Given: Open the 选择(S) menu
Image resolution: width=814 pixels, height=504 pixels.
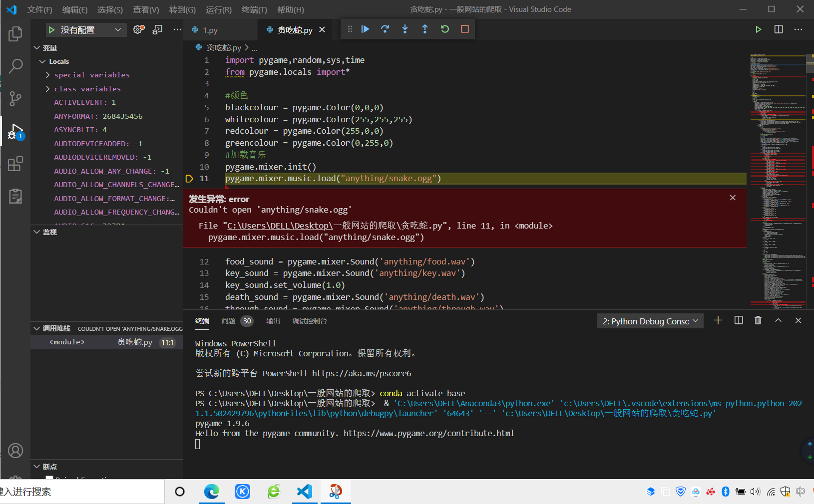Looking at the screenshot, I should click(110, 9).
